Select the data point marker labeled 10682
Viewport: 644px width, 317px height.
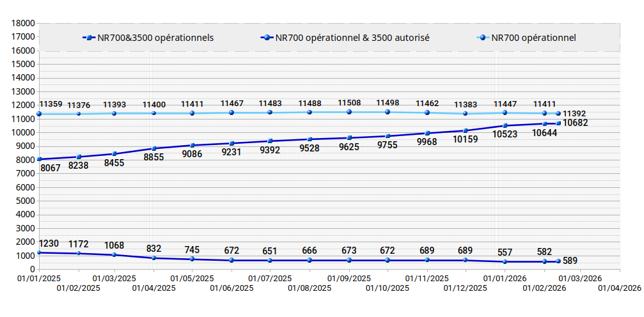(558, 123)
